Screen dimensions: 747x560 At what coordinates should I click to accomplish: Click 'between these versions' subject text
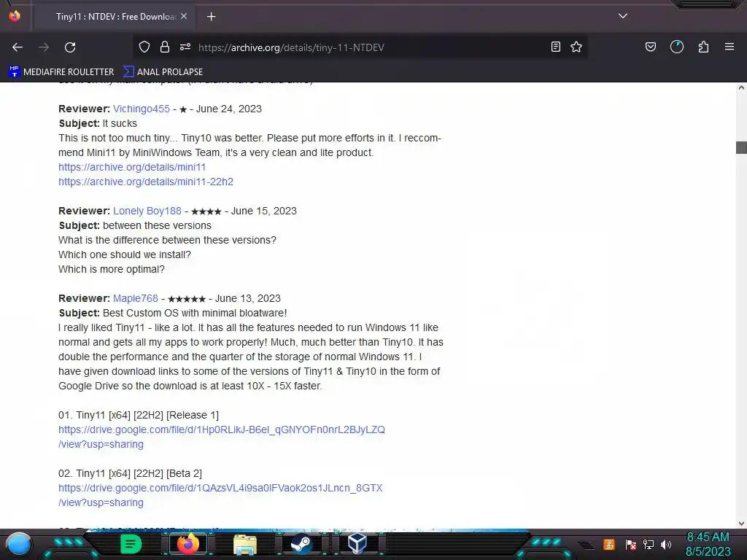(x=158, y=225)
